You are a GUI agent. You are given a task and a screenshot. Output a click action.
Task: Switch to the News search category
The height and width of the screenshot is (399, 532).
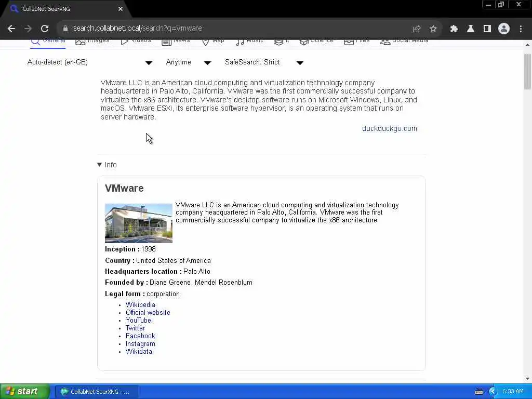tap(176, 41)
